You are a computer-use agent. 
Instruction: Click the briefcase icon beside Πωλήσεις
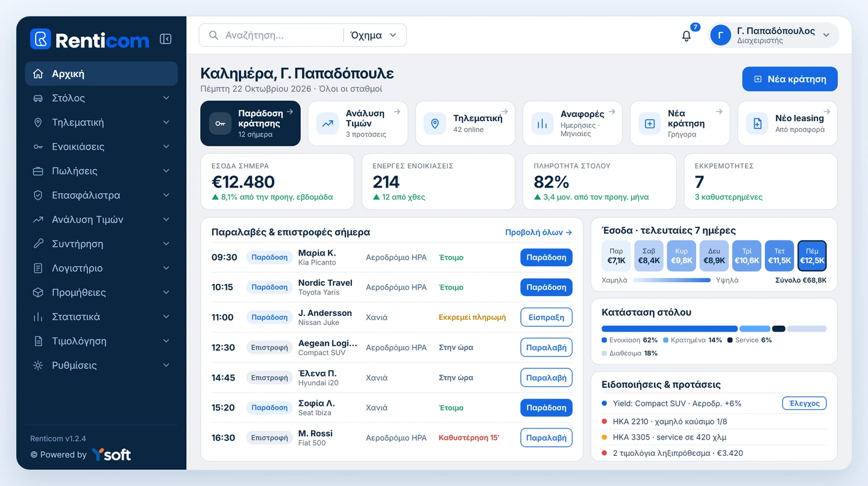coord(38,171)
